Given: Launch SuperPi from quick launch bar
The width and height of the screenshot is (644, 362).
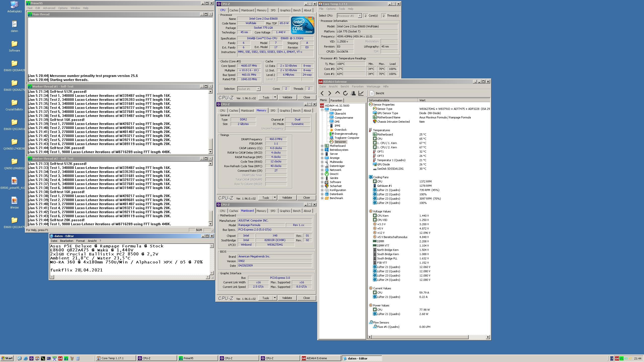Looking at the screenshot, I should coord(54,358).
